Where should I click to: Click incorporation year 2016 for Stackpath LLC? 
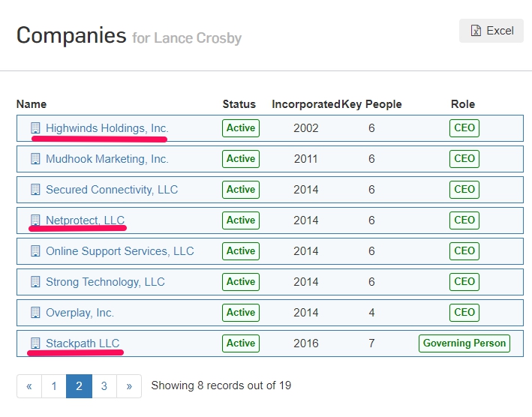305,343
